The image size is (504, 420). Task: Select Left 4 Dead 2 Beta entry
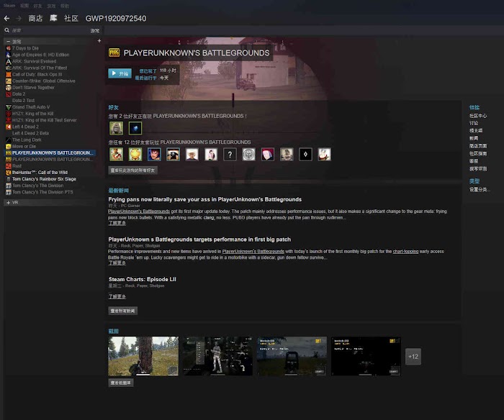(x=30, y=133)
